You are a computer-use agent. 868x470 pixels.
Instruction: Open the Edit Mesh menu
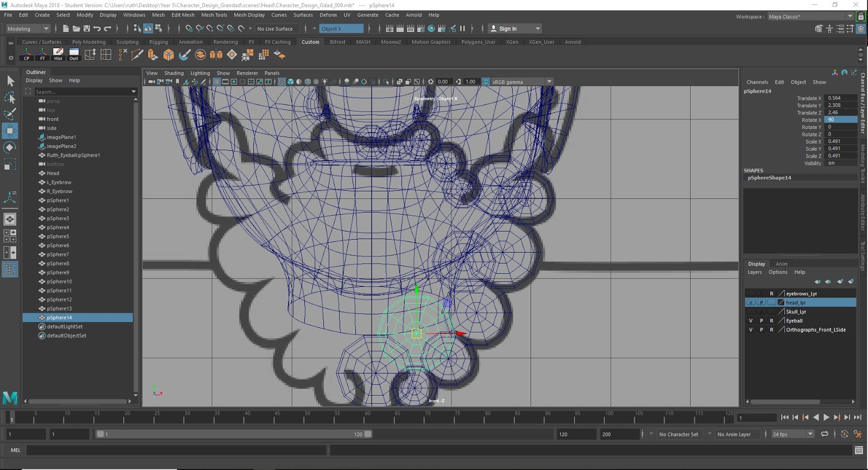click(183, 15)
